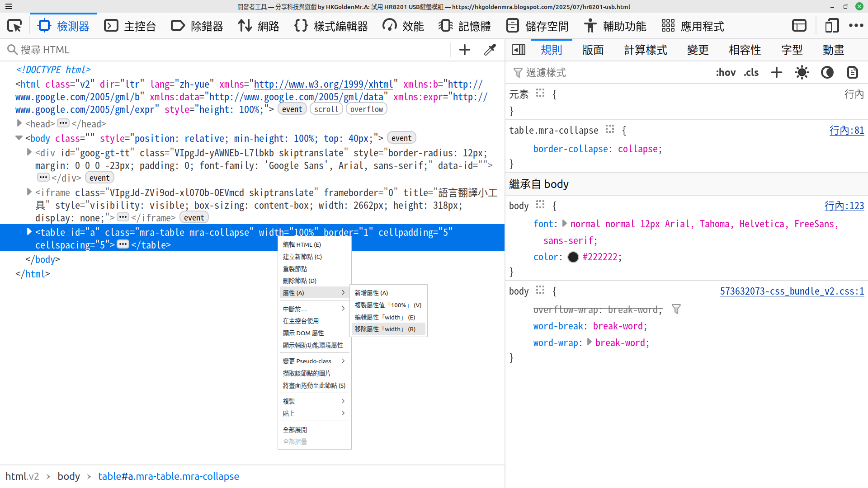Expand the head element node
Screen dimensions: 868x488
pyautogui.click(x=19, y=123)
